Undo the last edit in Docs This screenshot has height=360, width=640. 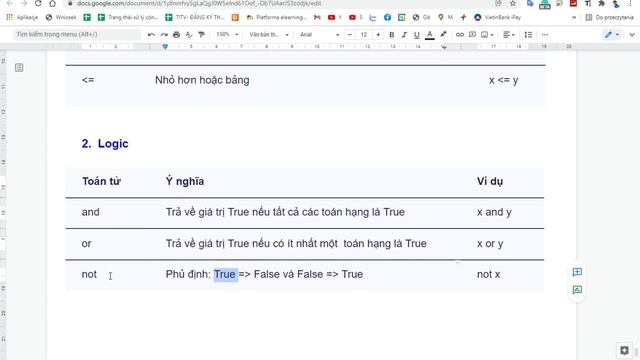[151, 35]
